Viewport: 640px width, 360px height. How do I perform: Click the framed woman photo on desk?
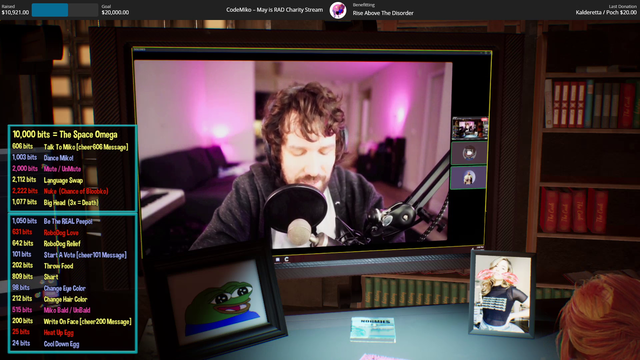(502, 293)
